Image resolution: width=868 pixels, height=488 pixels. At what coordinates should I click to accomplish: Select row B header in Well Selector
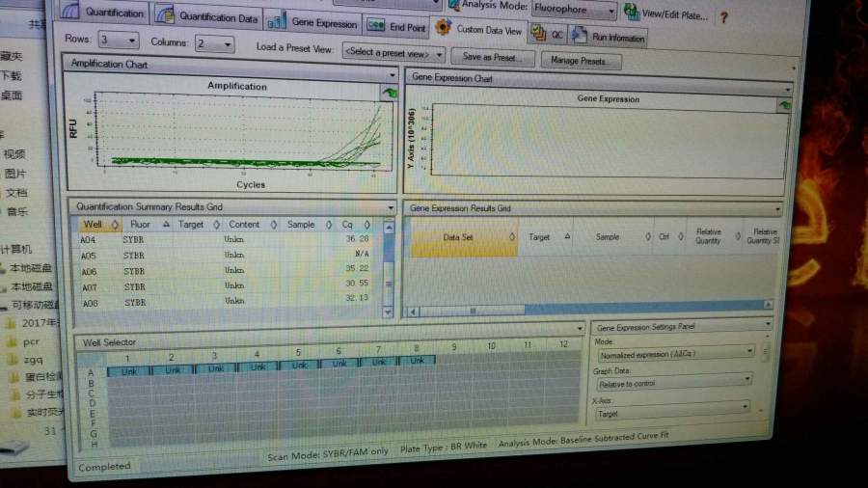pos(92,384)
